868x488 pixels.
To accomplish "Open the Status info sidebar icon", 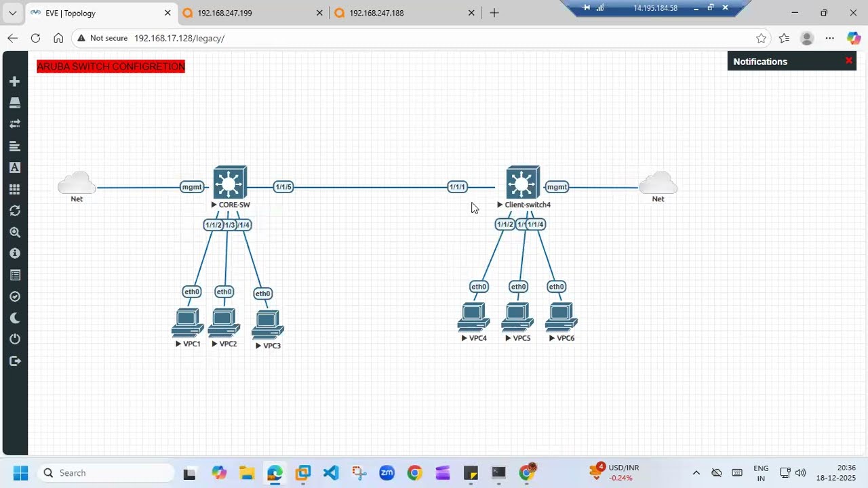I will coord(14,253).
